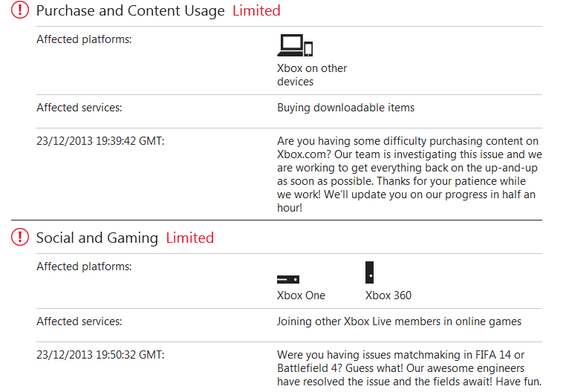Viewport: 566px width, 392px height.
Task: Select the 'Xbox on other devices' label
Action: click(312, 75)
